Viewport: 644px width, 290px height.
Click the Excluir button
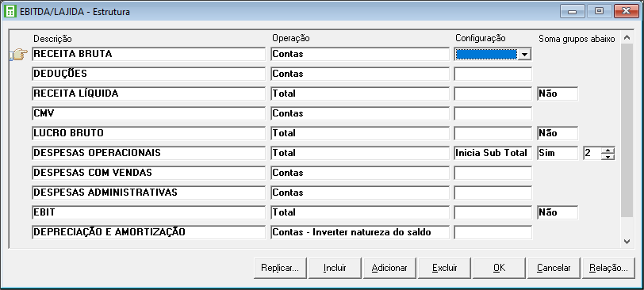(444, 269)
